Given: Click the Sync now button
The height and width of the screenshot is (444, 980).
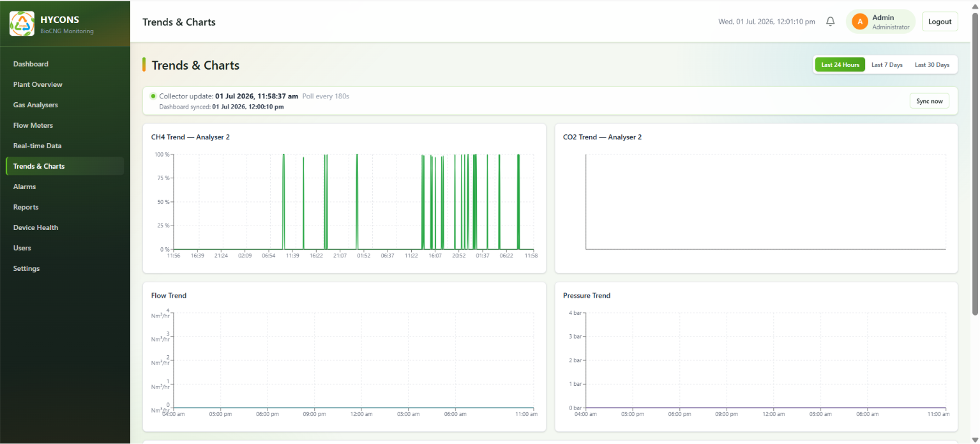Looking at the screenshot, I should [929, 101].
